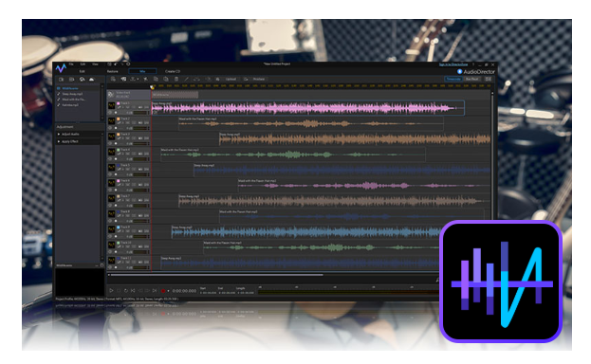Click the timeline horizontal scrollbar
This screenshot has height=364, width=591.
[217, 275]
